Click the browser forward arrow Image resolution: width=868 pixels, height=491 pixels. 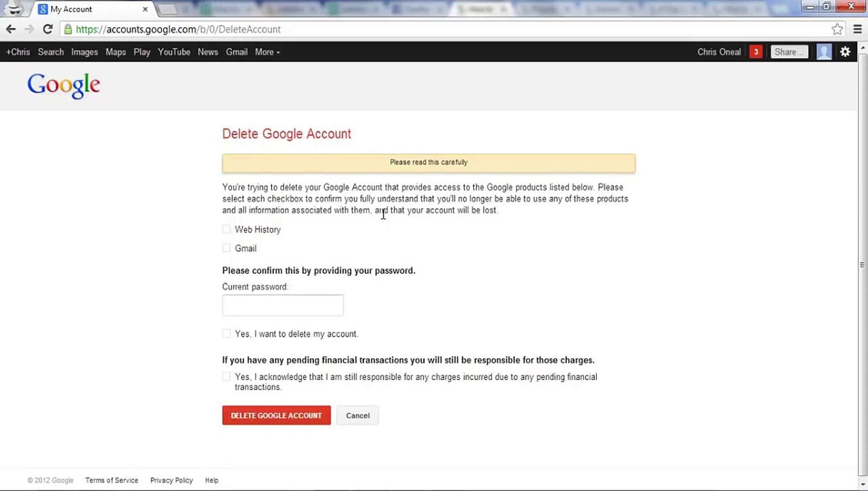[x=29, y=29]
